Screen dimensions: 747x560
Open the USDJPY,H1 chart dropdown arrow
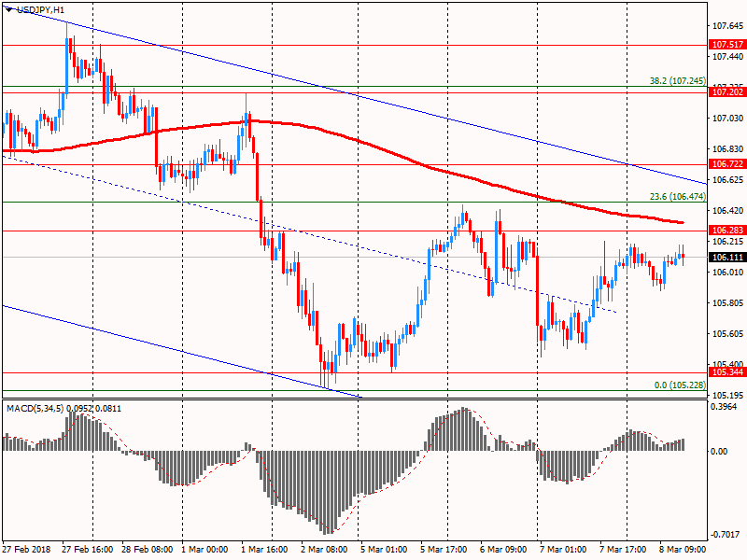pyautogui.click(x=9, y=9)
